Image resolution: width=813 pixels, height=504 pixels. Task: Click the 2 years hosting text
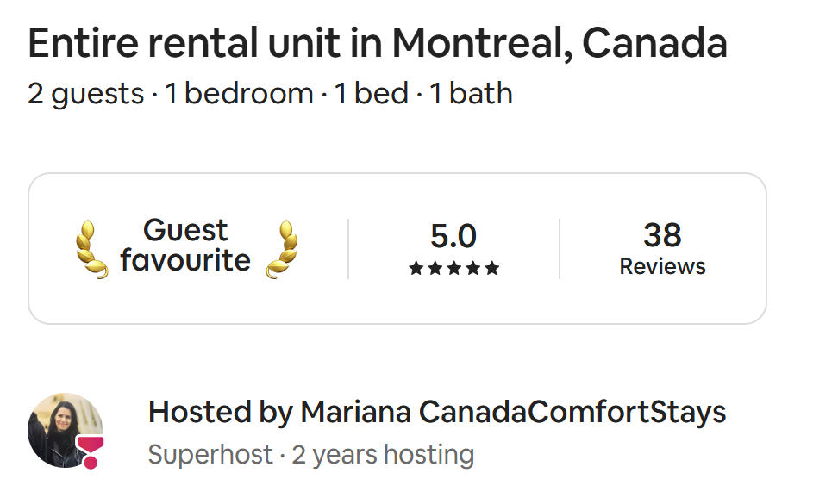383,455
